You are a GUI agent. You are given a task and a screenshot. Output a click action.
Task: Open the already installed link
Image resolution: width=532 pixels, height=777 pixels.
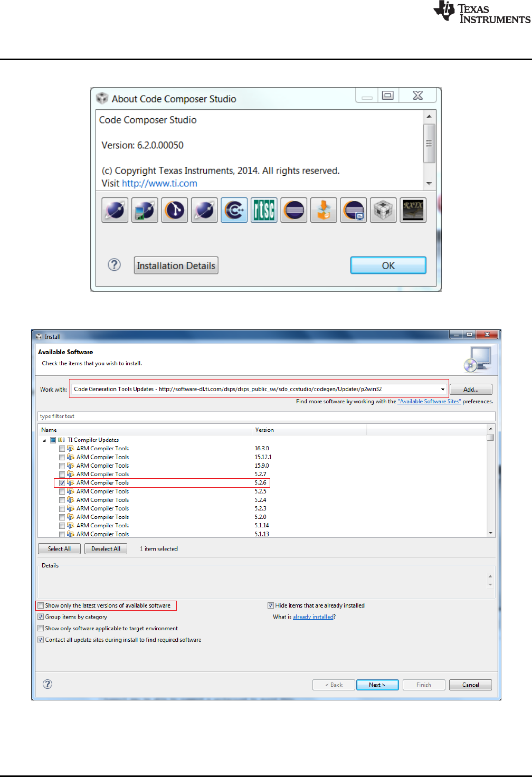pos(313,617)
